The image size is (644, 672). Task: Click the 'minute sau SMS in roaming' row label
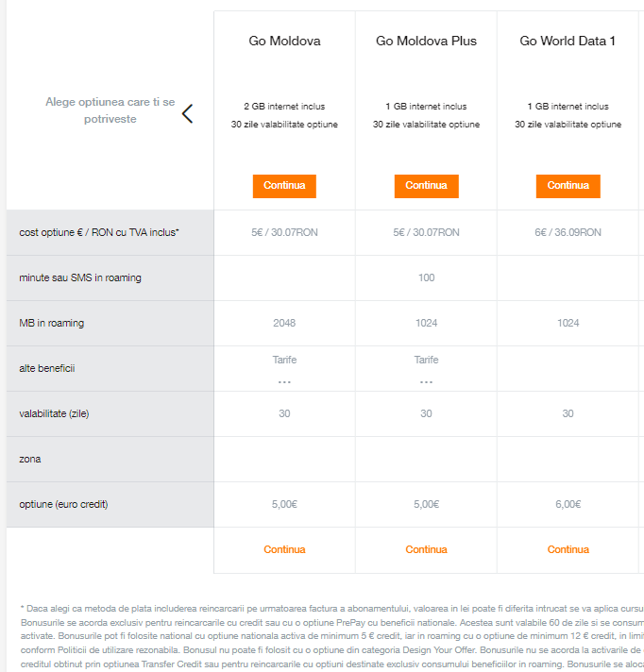80,277
